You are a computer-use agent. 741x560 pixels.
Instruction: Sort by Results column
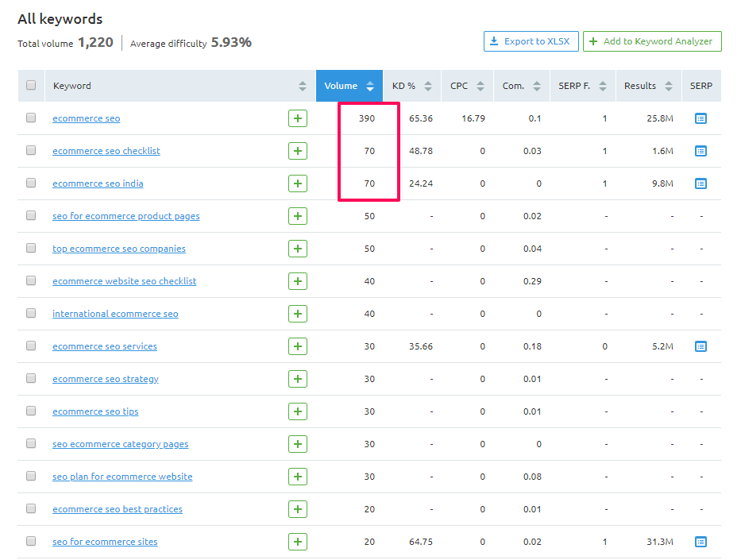pyautogui.click(x=648, y=86)
